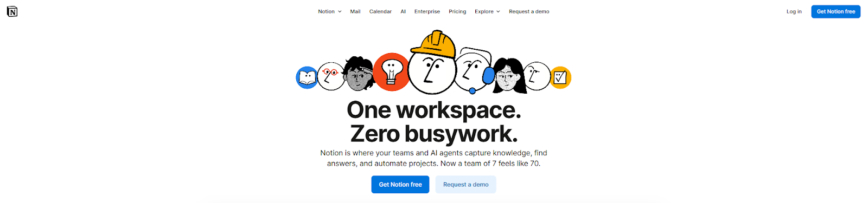Click the 'One workspace.' headline text
This screenshot has height=203, width=868.
(434, 110)
